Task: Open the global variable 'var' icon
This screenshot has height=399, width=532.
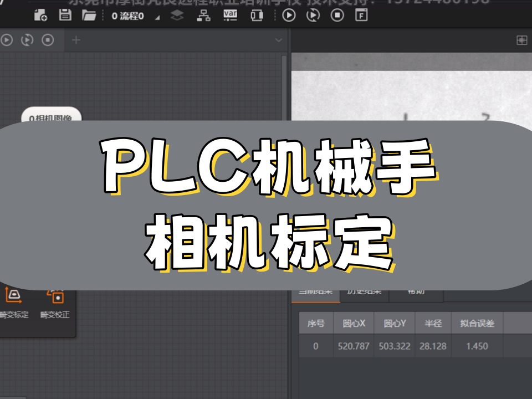Action: 231,15
